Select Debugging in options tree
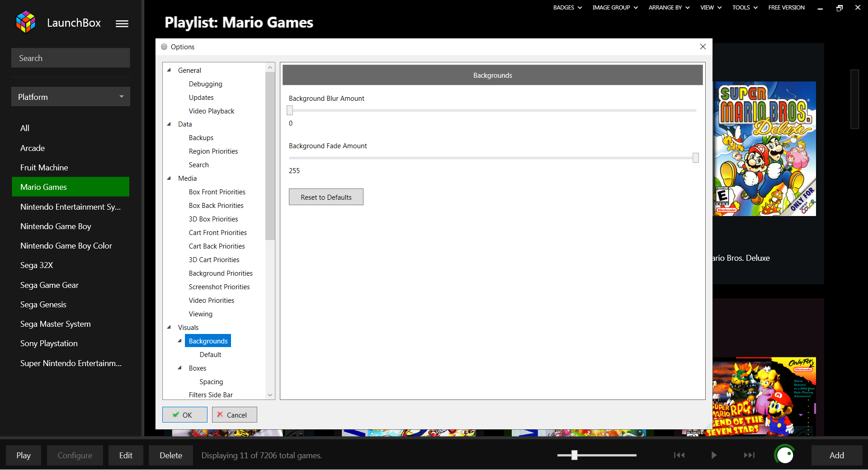The height and width of the screenshot is (470, 868). [205, 84]
